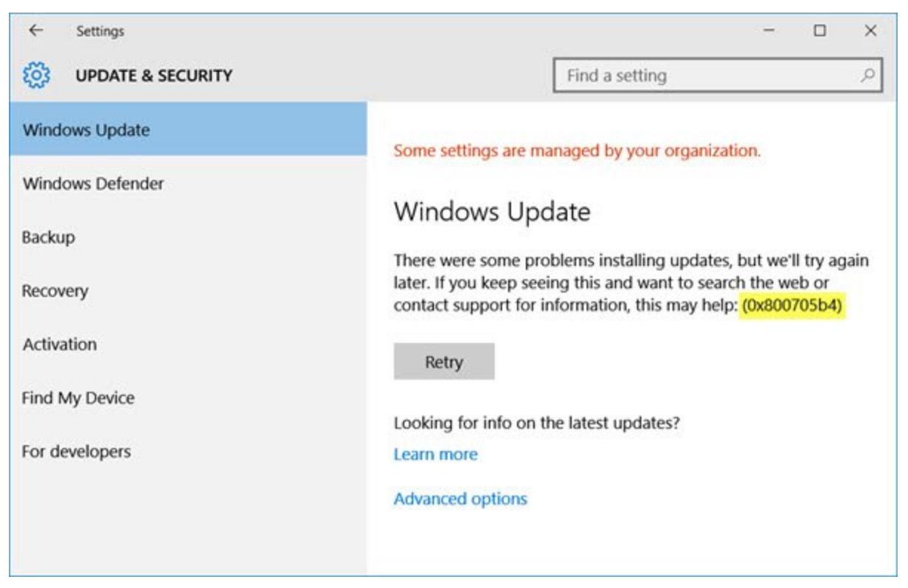Click the Retry button
This screenshot has height=588, width=908.
pos(444,362)
